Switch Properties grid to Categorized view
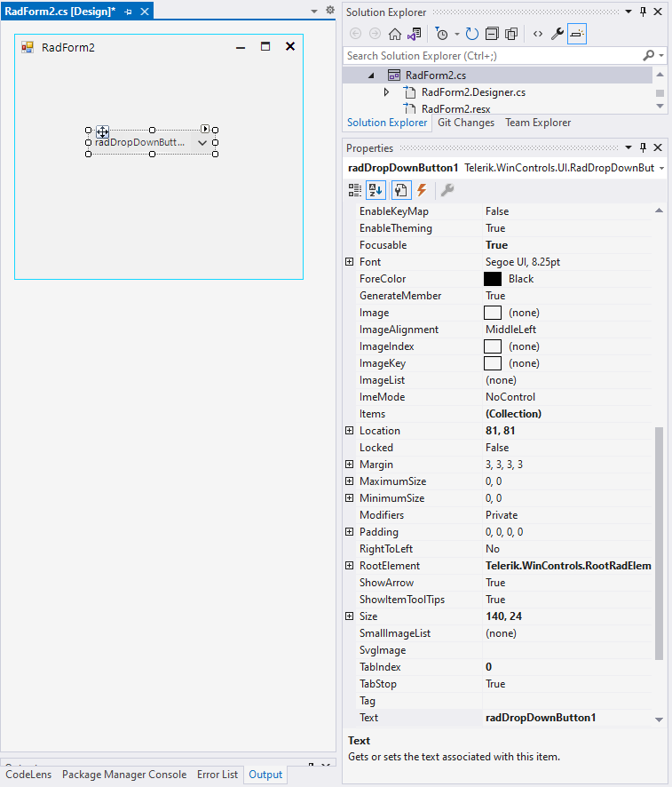The width and height of the screenshot is (672, 787). point(354,190)
